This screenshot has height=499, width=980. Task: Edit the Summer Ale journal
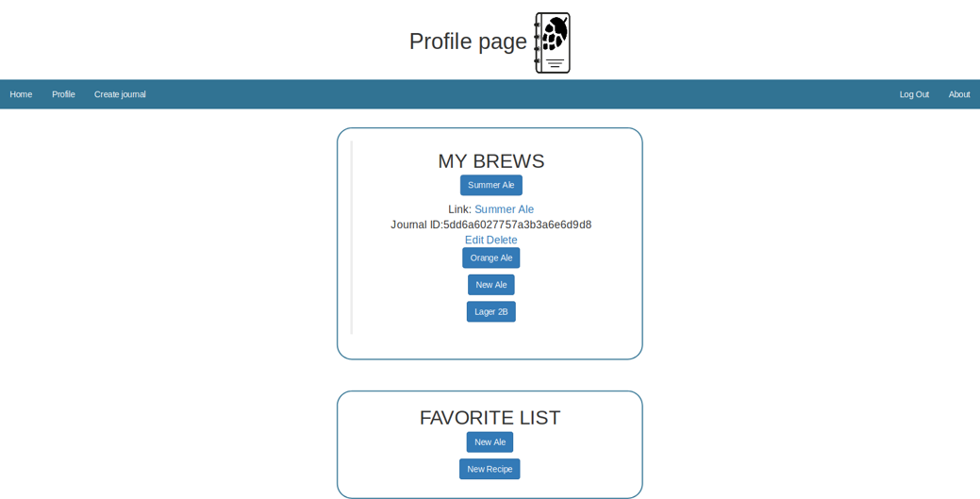(473, 240)
